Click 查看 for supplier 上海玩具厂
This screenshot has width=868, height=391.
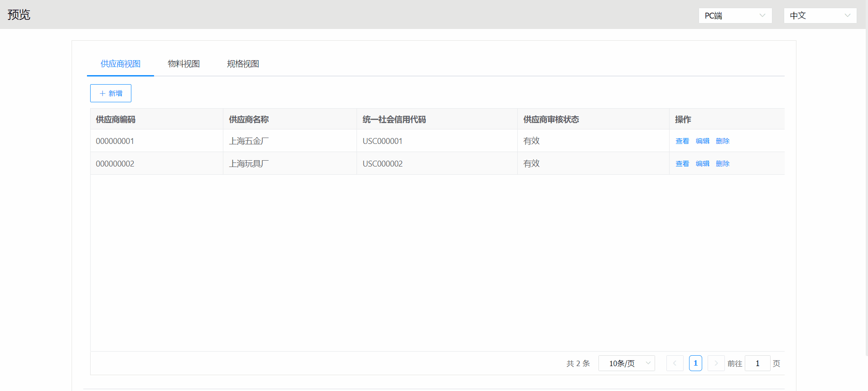(682, 164)
